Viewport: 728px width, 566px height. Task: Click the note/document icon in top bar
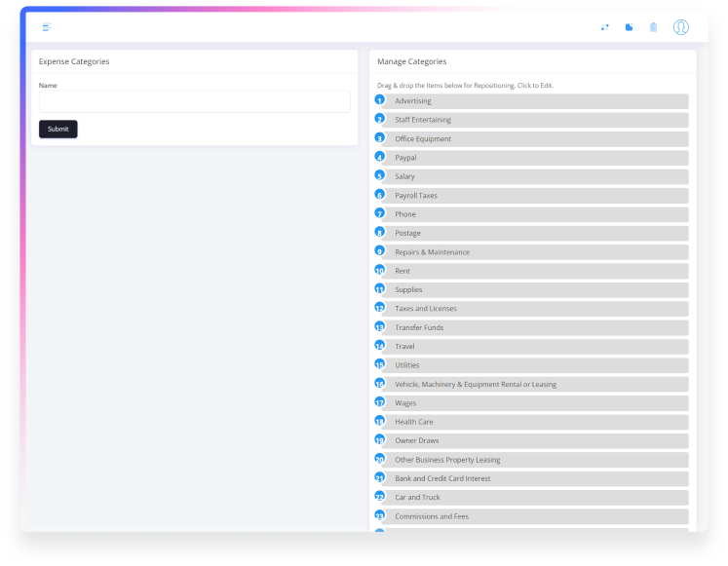[x=629, y=27]
